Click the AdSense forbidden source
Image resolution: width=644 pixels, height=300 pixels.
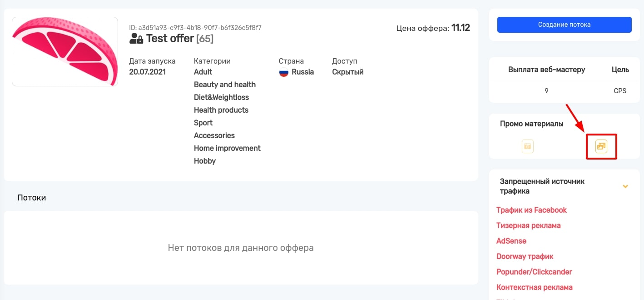tap(511, 241)
